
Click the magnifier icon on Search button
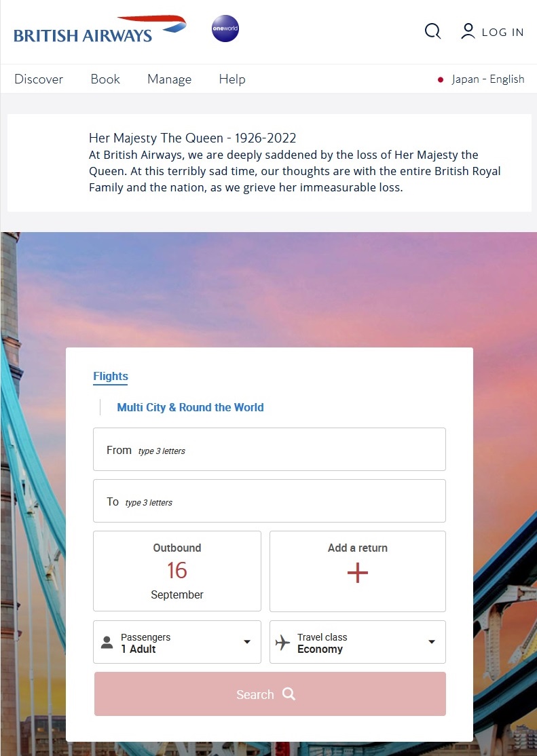(x=289, y=694)
